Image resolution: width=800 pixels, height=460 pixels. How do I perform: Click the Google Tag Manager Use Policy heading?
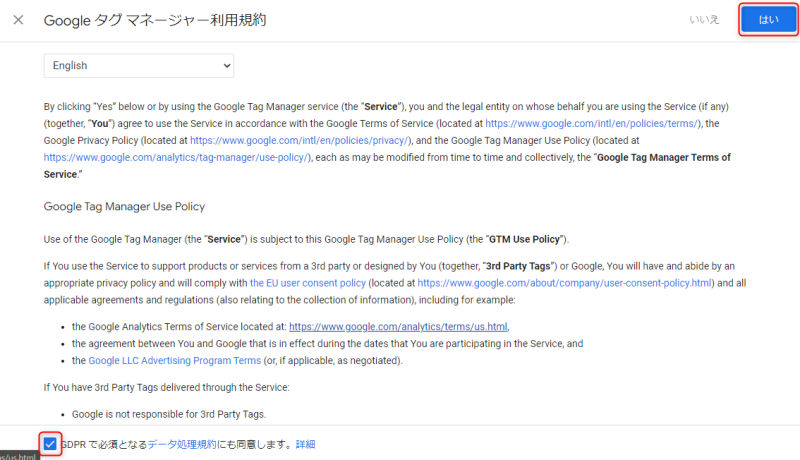tap(124, 207)
